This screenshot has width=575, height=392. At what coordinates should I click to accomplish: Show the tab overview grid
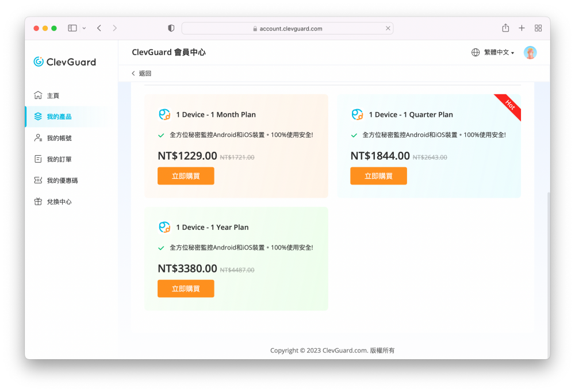pos(538,28)
